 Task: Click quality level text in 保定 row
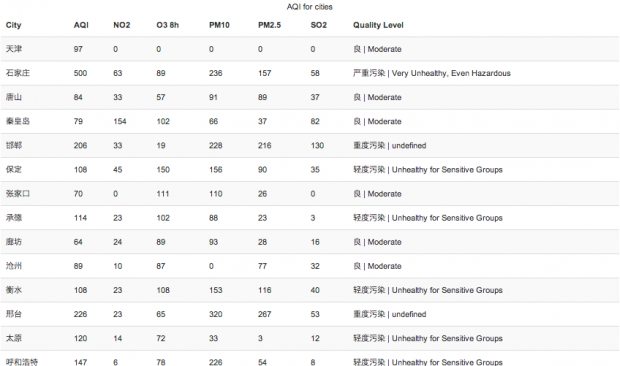click(x=428, y=170)
